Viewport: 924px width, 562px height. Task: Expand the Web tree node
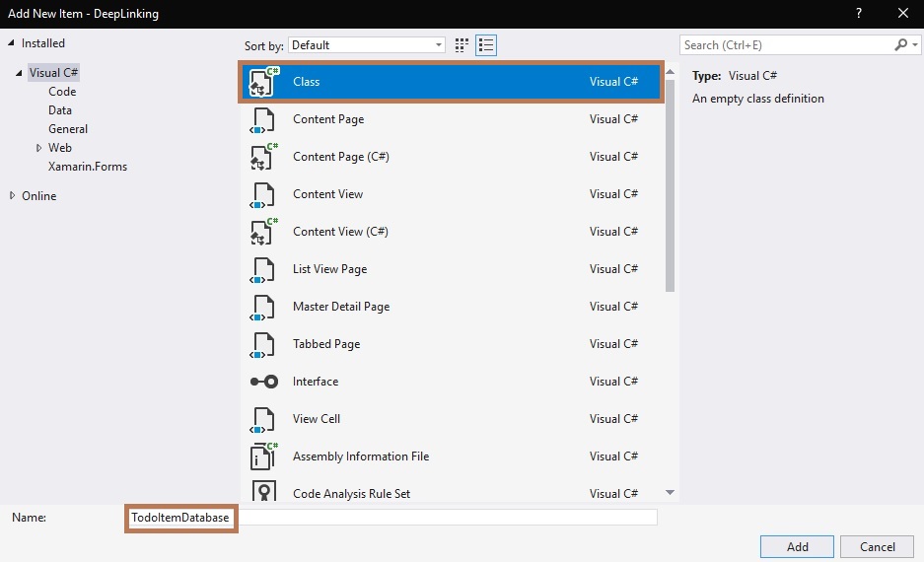38,148
